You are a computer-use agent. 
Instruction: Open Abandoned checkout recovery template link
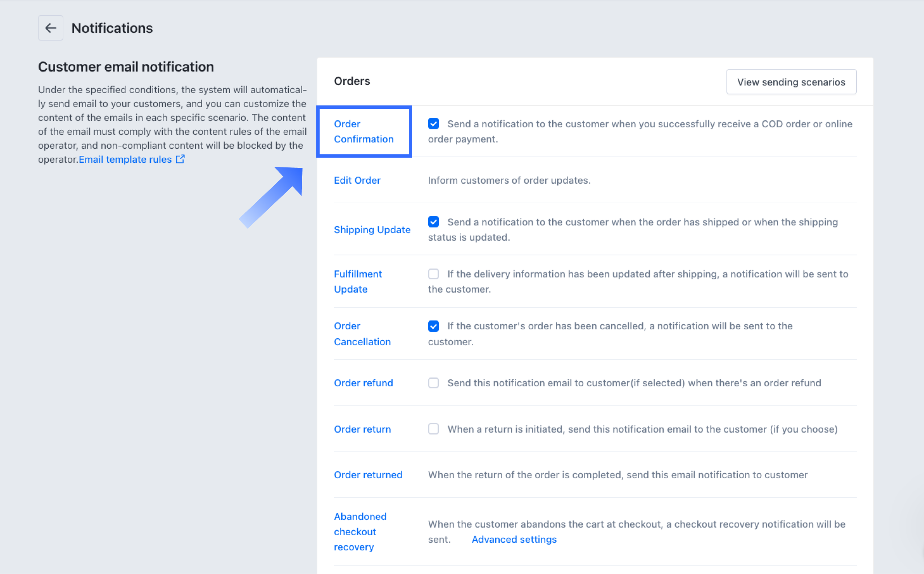pos(360,532)
